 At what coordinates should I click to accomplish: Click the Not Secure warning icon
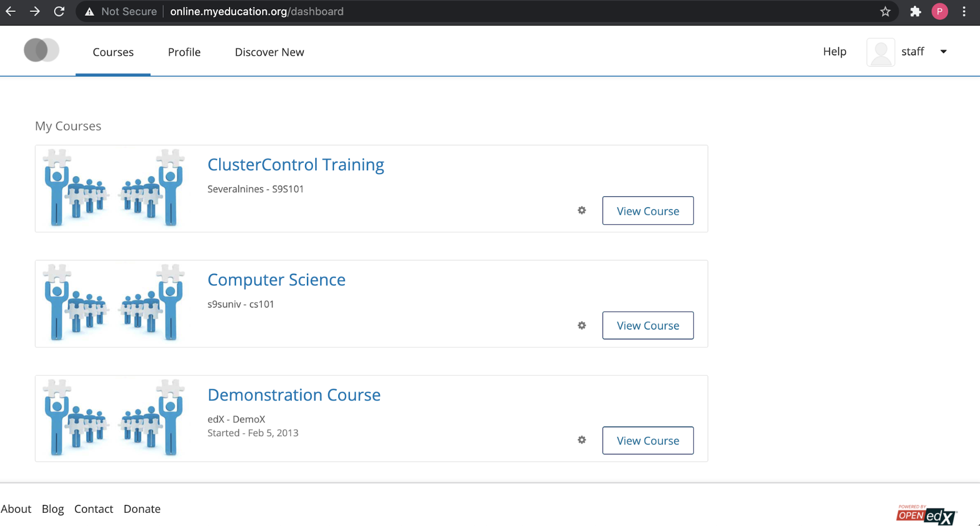tap(89, 11)
